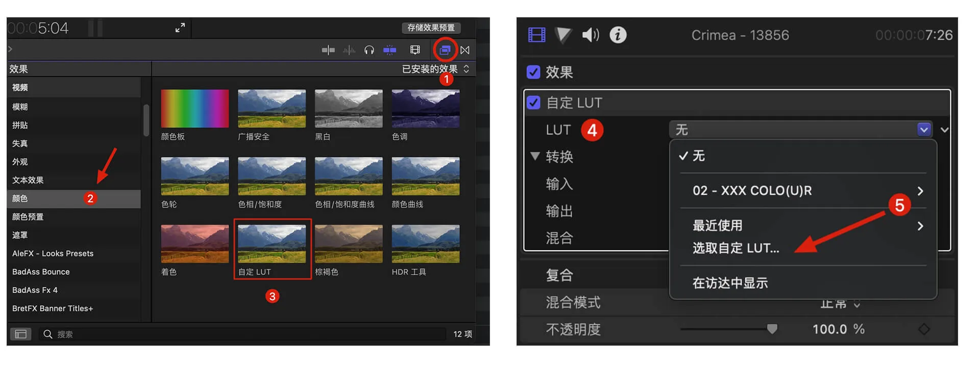Open the Video inspector filmstrip icon

point(536,35)
